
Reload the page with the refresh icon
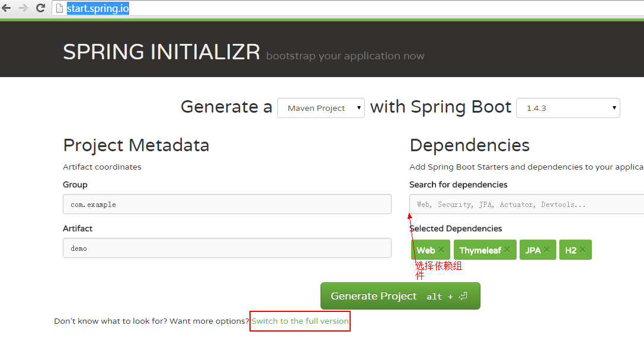[x=40, y=8]
